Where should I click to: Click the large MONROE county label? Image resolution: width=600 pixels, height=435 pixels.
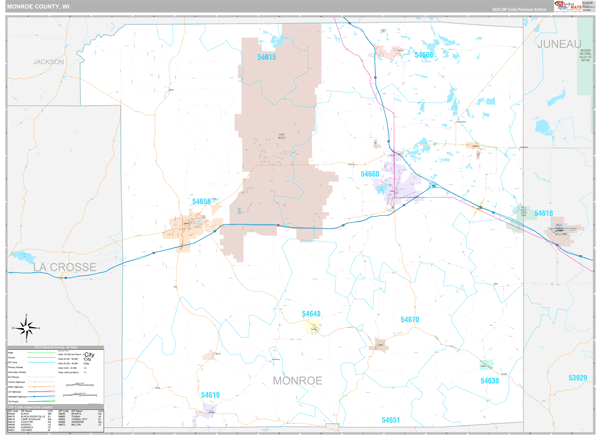(x=297, y=381)
